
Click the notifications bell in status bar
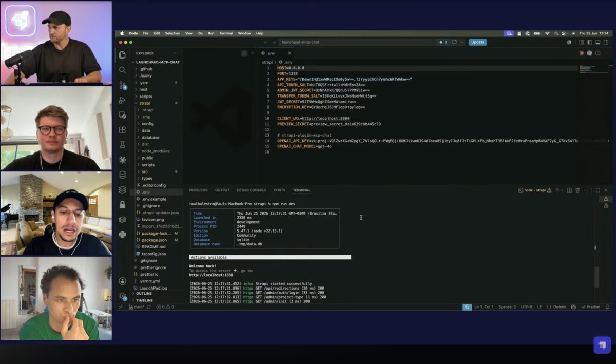(608, 306)
